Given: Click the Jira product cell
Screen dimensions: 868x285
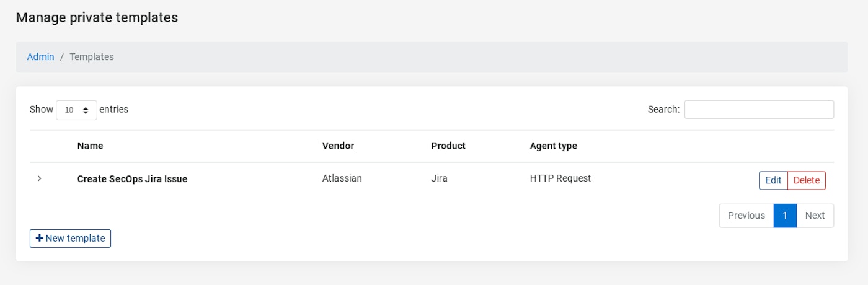Looking at the screenshot, I should click(x=440, y=178).
